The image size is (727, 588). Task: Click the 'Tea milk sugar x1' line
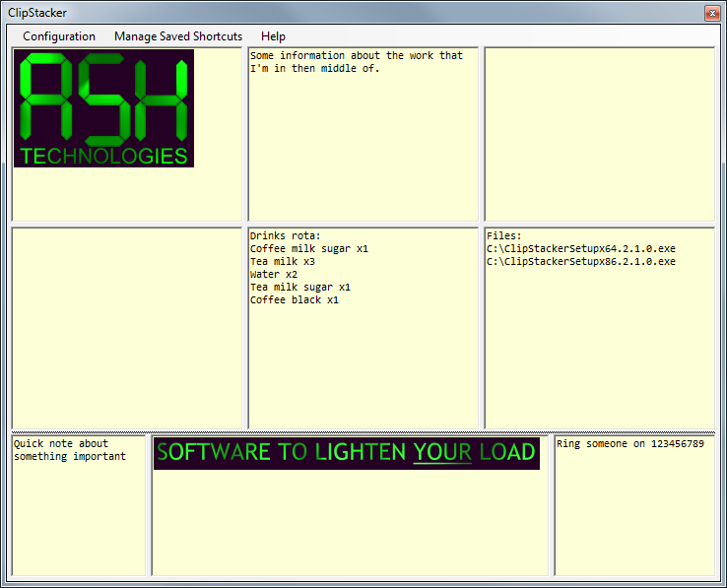click(x=300, y=287)
